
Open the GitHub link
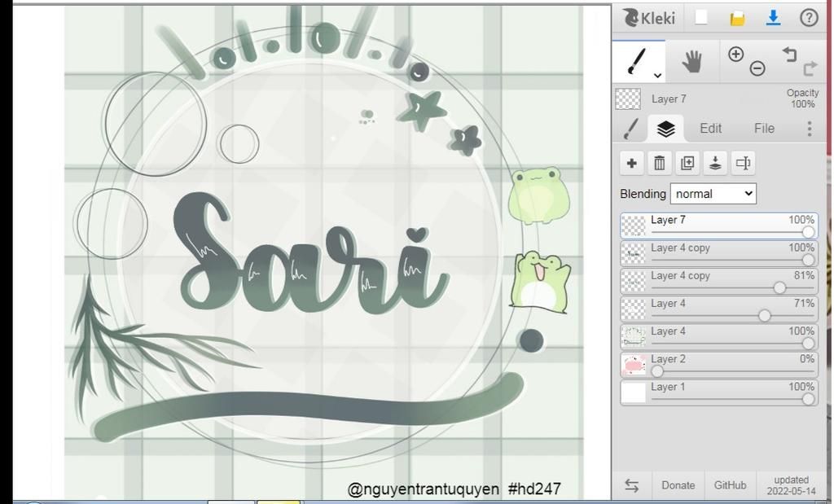coord(731,484)
